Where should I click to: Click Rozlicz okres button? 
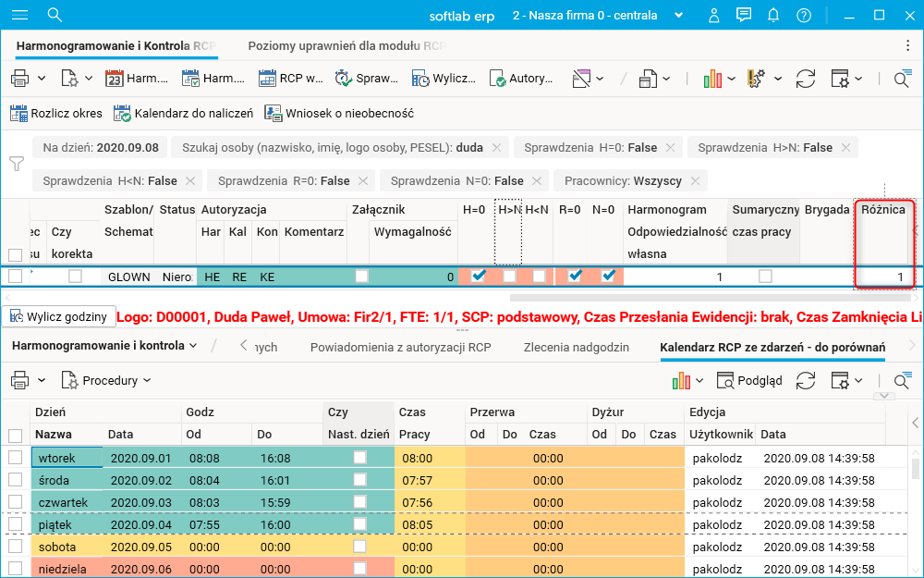tap(55, 114)
